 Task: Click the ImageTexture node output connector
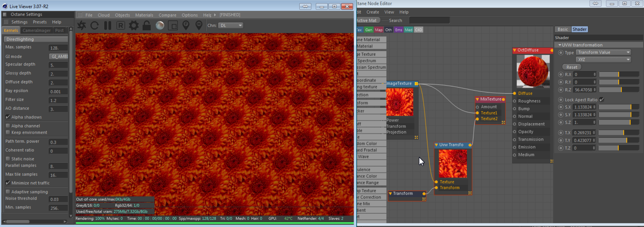(416, 83)
